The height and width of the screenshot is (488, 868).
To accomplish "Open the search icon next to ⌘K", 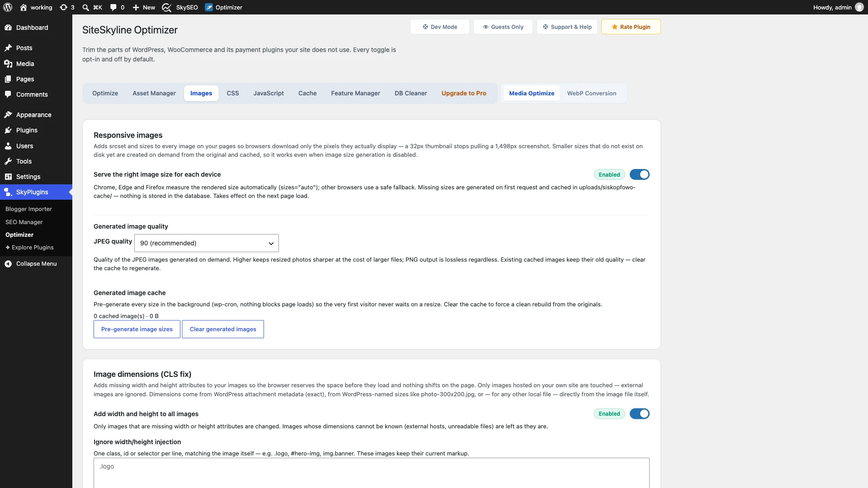I will pos(85,7).
